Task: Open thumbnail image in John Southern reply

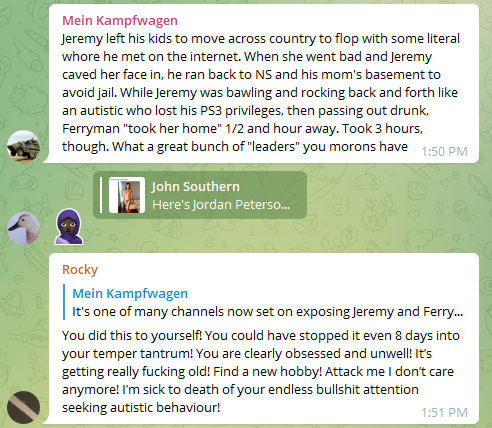Action: coord(127,195)
